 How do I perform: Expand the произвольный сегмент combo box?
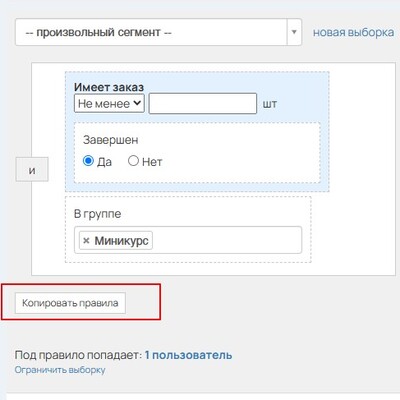[x=158, y=32]
